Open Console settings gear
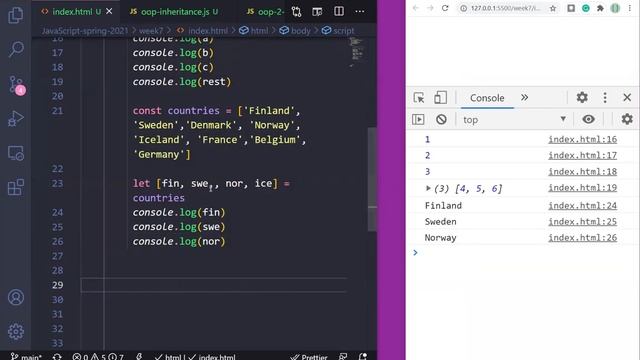640x360 pixels. pos(627,119)
